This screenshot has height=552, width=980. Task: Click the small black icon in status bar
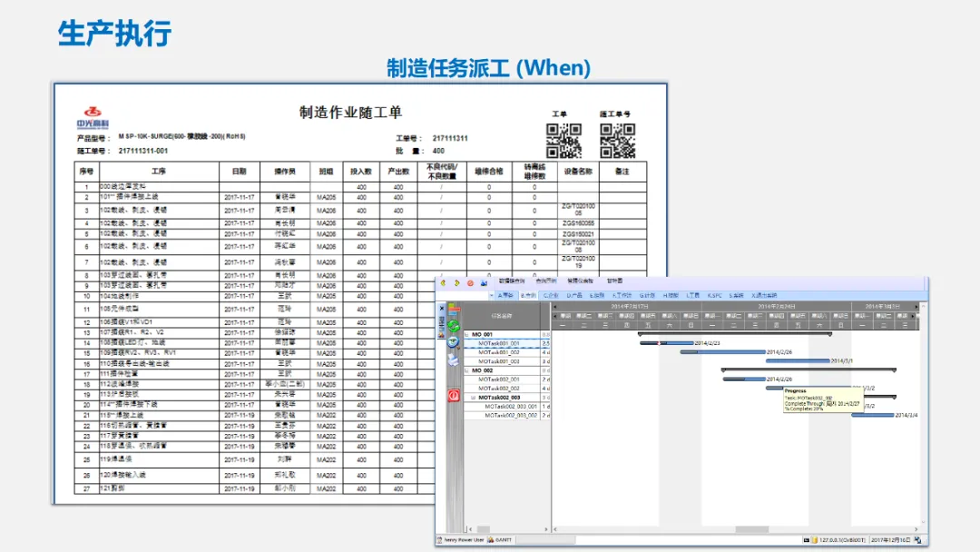click(807, 540)
